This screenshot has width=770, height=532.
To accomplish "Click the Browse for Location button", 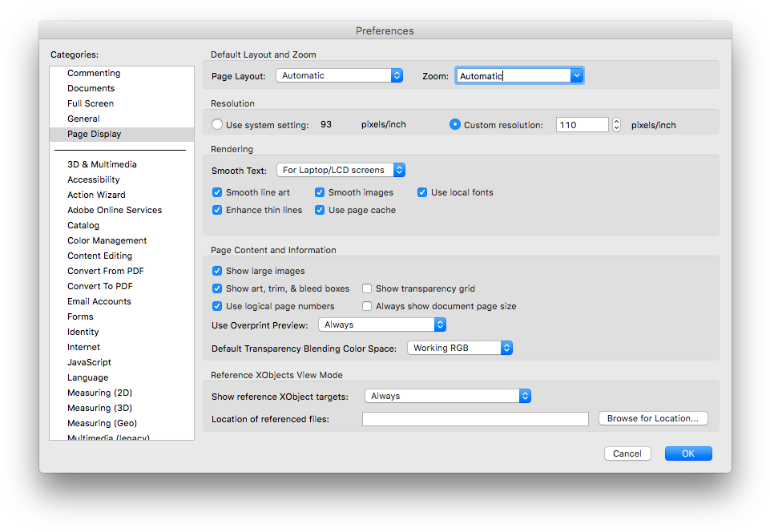I will 653,418.
